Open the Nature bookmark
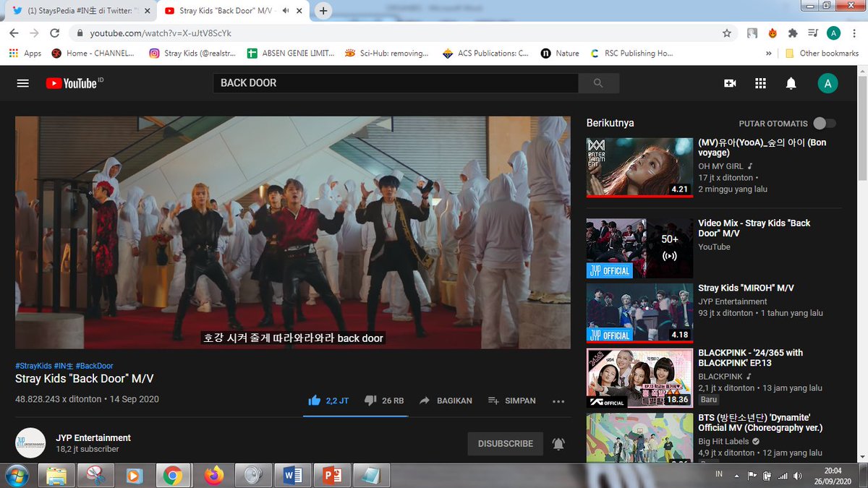Image resolution: width=868 pixels, height=488 pixels. [561, 53]
